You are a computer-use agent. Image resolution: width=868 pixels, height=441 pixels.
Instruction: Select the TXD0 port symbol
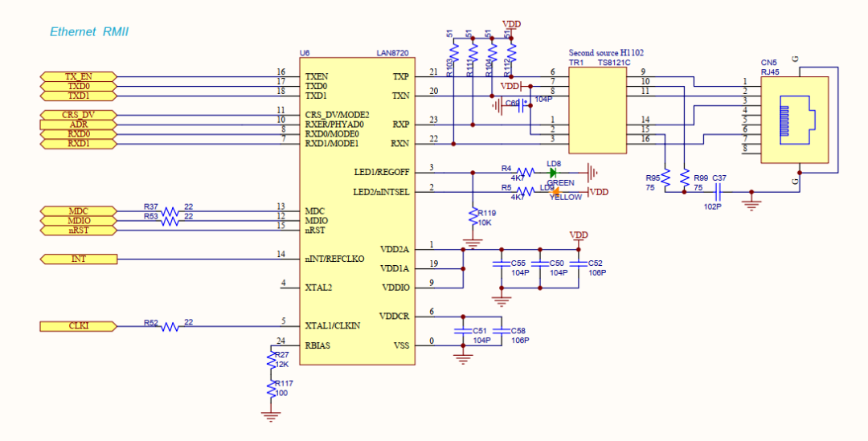79,86
